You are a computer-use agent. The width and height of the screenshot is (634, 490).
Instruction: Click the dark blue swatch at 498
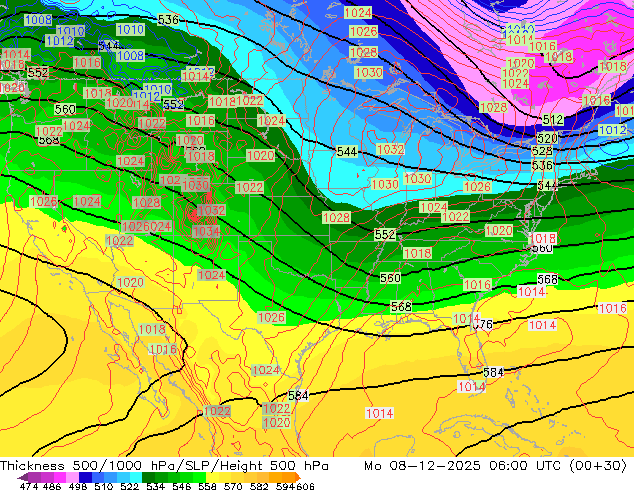(x=85, y=477)
